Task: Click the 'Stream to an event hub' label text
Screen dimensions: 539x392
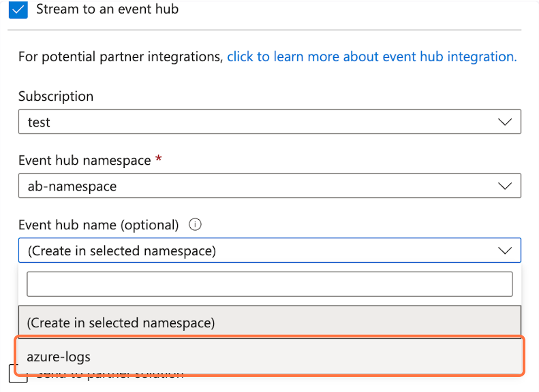Action: point(107,10)
